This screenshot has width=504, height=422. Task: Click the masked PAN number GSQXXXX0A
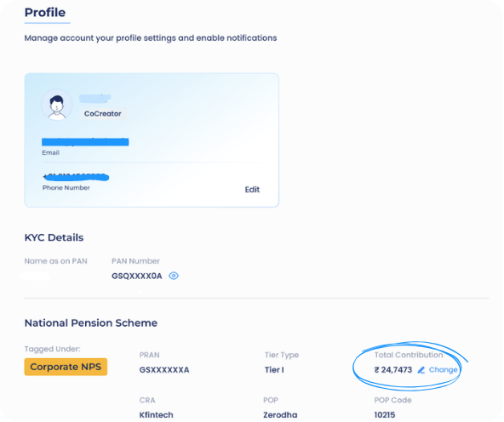(x=136, y=276)
